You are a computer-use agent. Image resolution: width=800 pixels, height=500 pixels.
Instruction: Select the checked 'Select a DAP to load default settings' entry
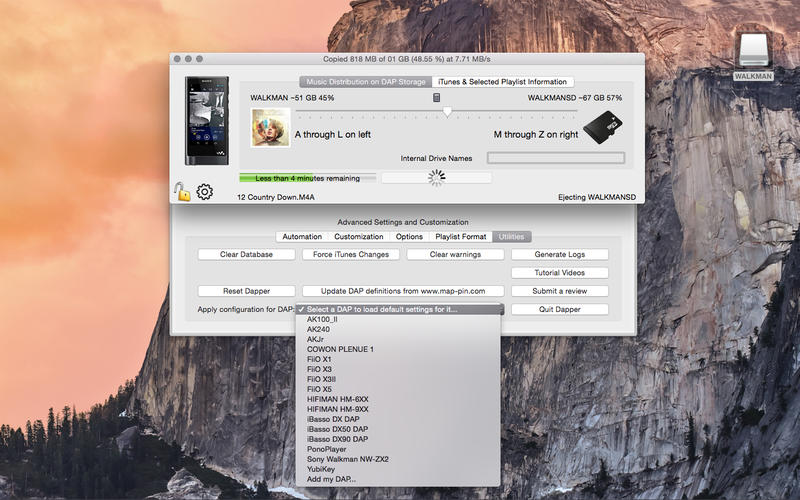click(398, 309)
